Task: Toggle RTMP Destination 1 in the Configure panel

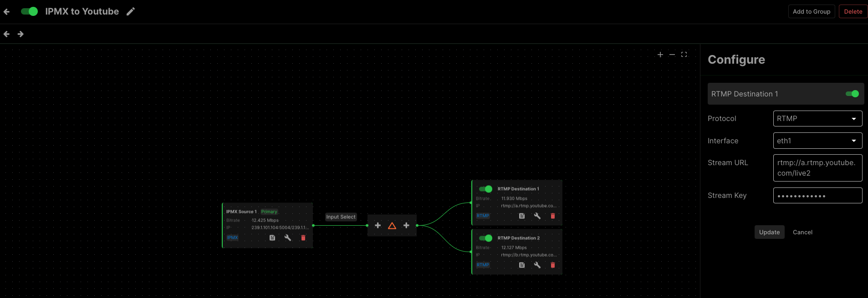Action: click(852, 94)
